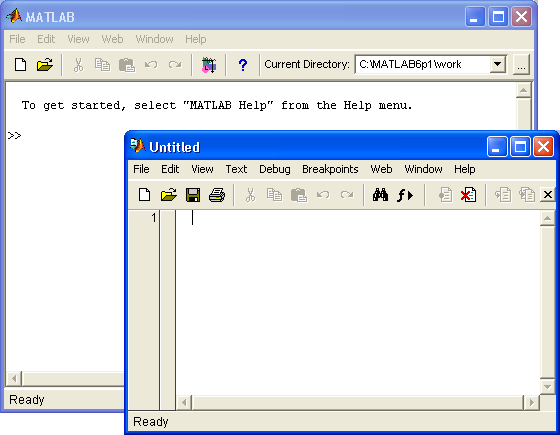Open Find with the binoculars icon
The height and width of the screenshot is (435, 560).
point(380,195)
